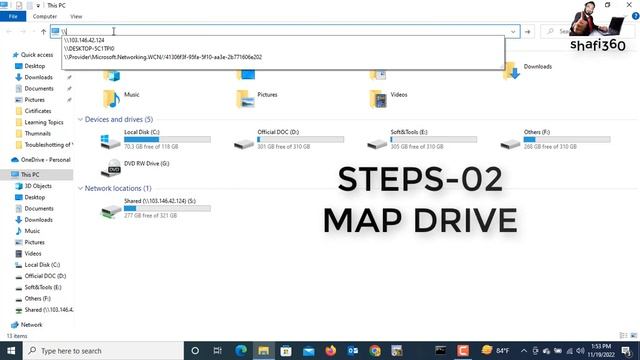Click inside the address bar field
640x360 pixels.
pyautogui.click(x=285, y=31)
